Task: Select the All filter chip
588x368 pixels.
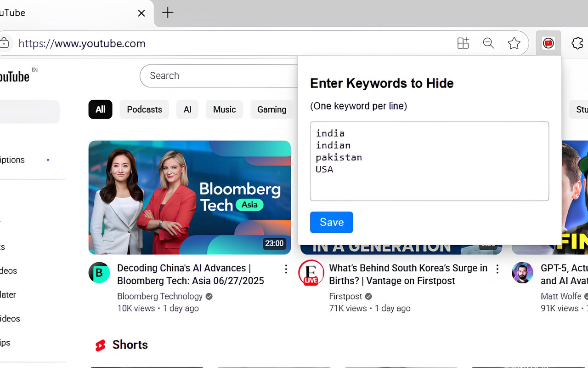Action: coord(100,109)
